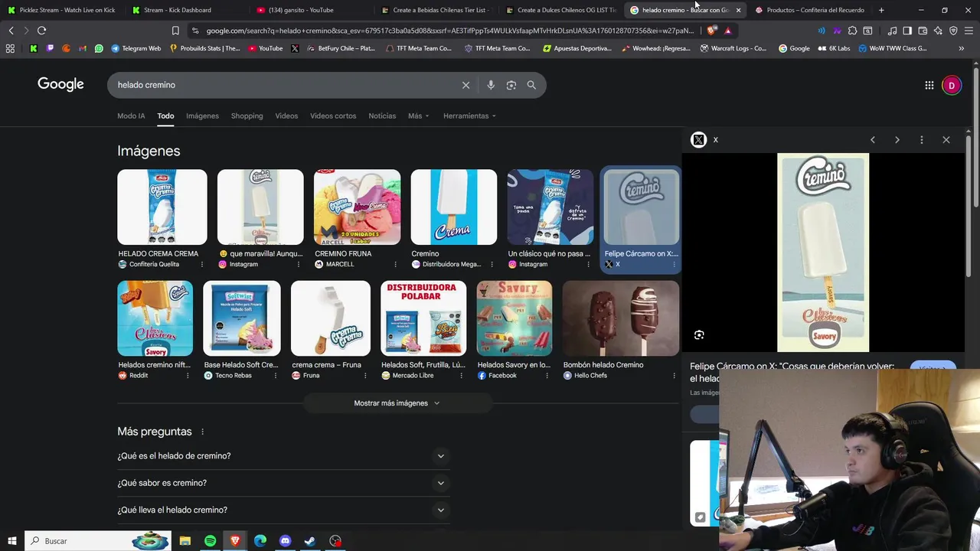The image size is (980, 551).
Task: Open Helados Savory Facebook thumbnail
Action: [514, 318]
